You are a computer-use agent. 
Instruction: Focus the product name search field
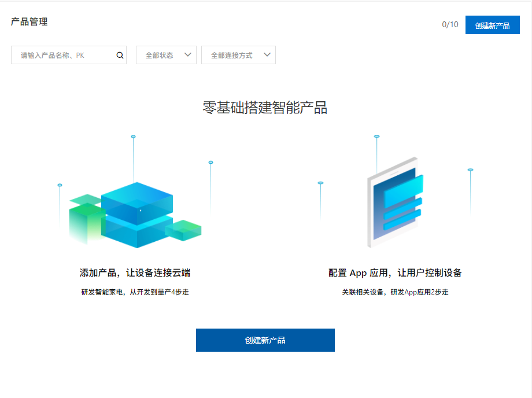pyautogui.click(x=69, y=55)
